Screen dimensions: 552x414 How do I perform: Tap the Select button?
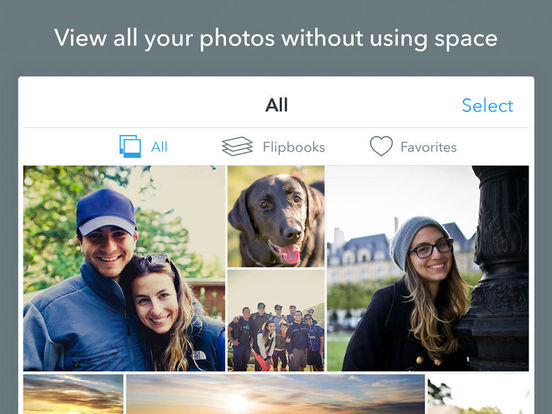[488, 106]
